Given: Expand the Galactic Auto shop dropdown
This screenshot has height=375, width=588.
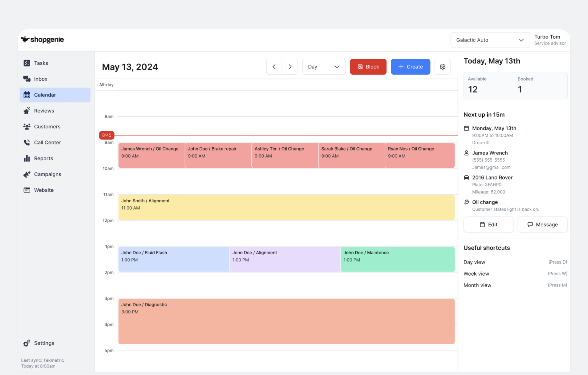Looking at the screenshot, I should (490, 40).
